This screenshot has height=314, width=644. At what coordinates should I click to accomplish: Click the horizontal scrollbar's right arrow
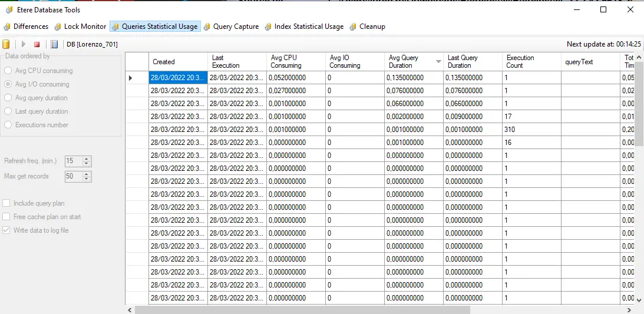[630, 309]
